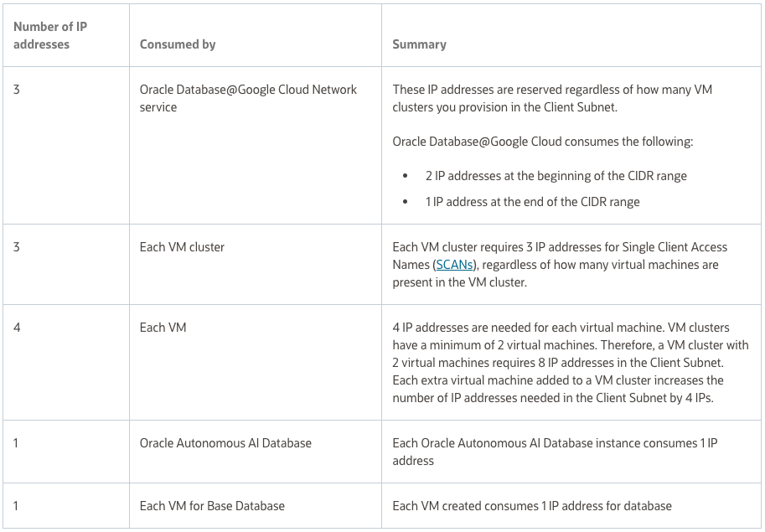Click the number 3 in the VM cluster row
765x532 pixels.
[17, 247]
